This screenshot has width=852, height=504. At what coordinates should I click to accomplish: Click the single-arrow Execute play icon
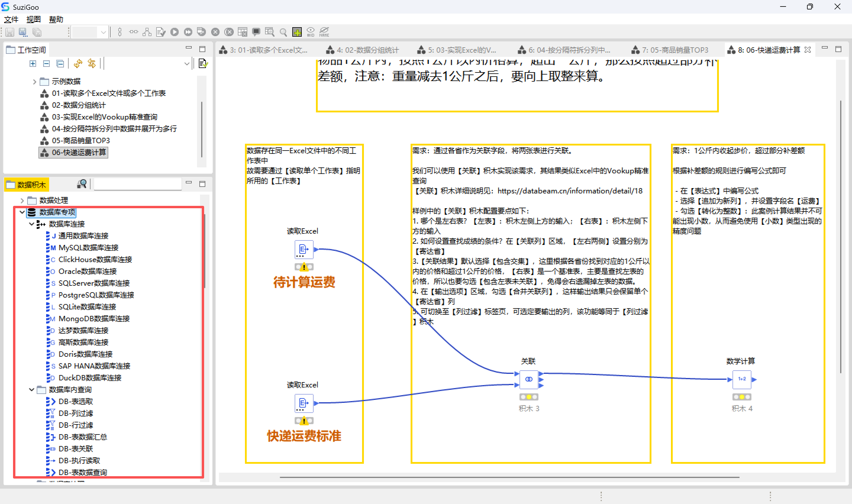(x=175, y=32)
